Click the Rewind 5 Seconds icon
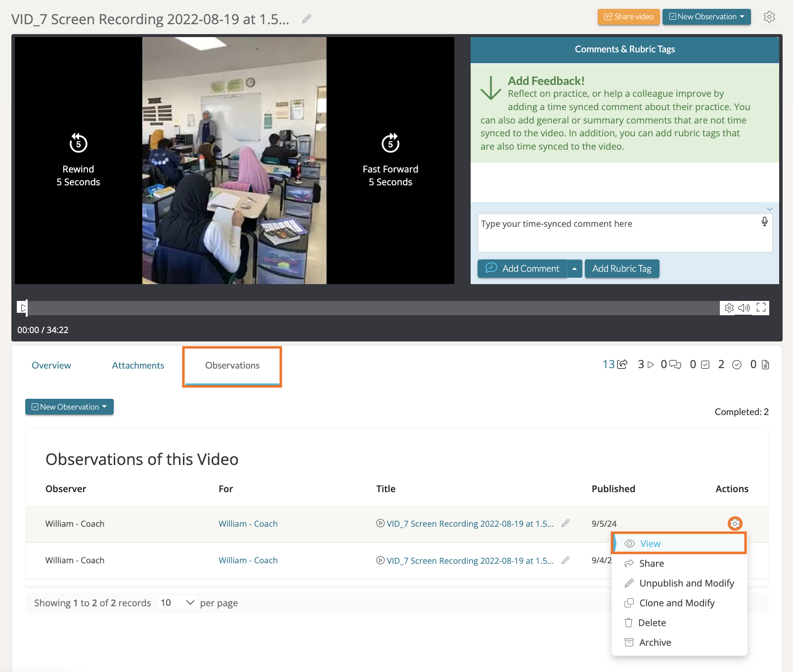 click(x=78, y=143)
